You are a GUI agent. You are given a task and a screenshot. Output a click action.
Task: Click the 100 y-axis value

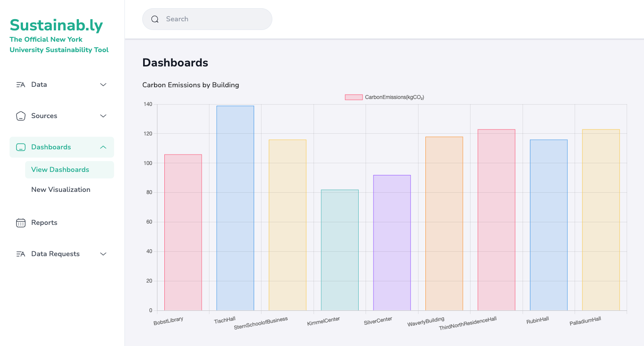[x=148, y=163]
